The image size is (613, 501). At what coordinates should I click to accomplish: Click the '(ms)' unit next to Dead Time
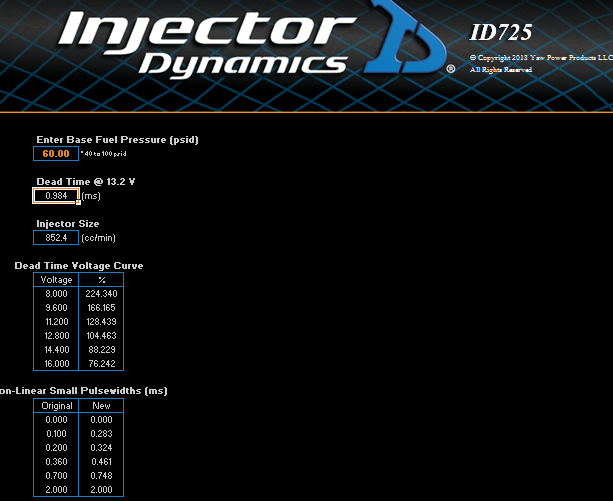[x=91, y=196]
